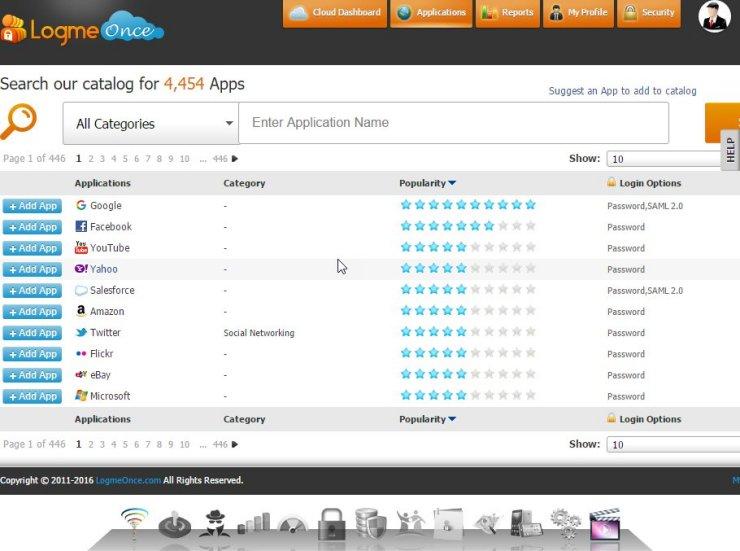Click the Wi-Fi signal icon in bottom dock

pyautogui.click(x=134, y=522)
